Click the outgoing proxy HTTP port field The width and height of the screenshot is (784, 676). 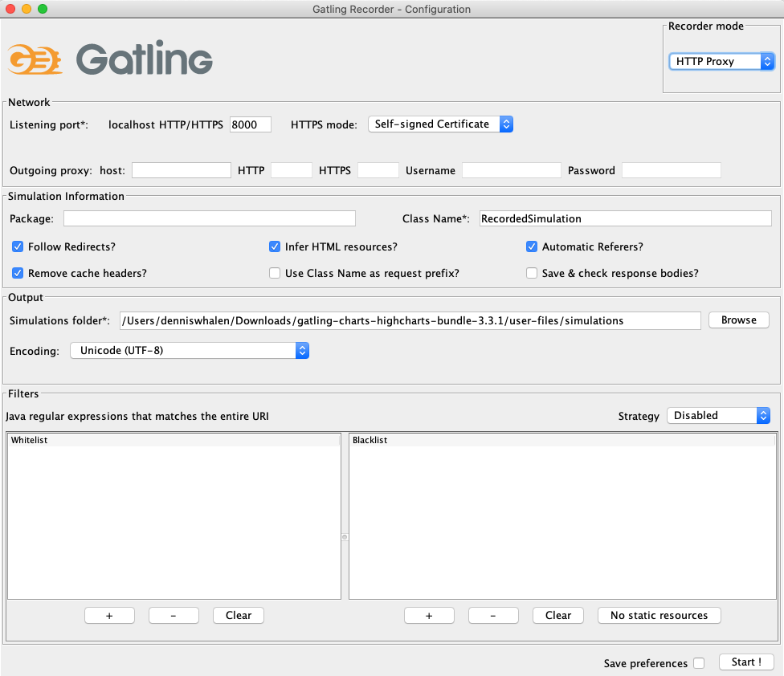tap(292, 170)
